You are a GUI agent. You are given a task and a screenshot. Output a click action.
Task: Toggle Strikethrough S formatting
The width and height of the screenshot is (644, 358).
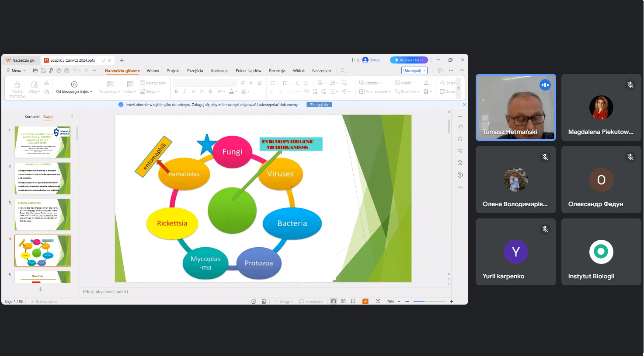pyautogui.click(x=210, y=91)
